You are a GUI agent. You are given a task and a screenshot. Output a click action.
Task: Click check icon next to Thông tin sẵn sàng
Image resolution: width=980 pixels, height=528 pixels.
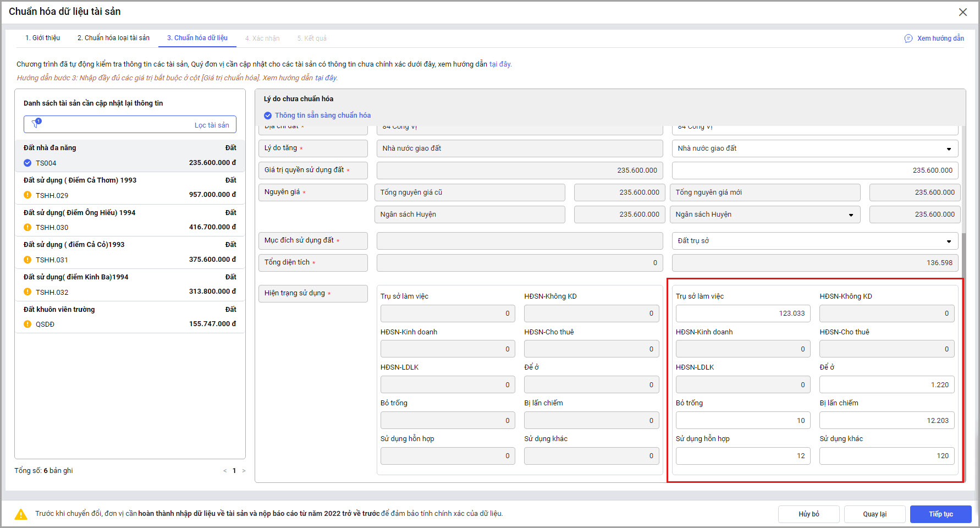(x=268, y=116)
